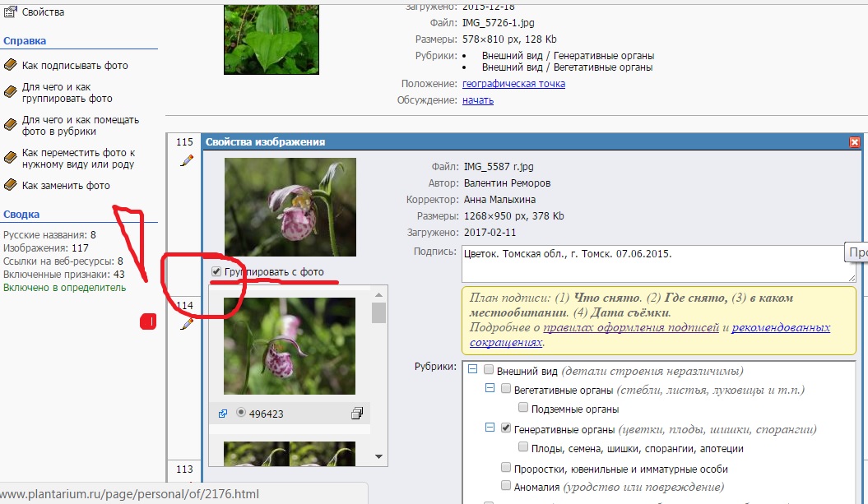This screenshot has width=868, height=504.
Task: Click the book icon beside Как заменить фото
Action: click(x=11, y=185)
